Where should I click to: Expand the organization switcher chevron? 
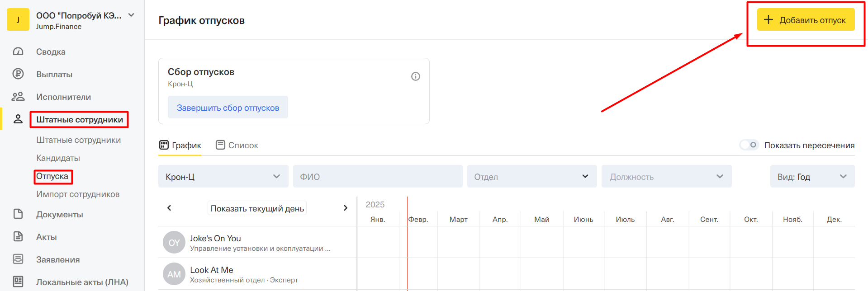(x=131, y=15)
